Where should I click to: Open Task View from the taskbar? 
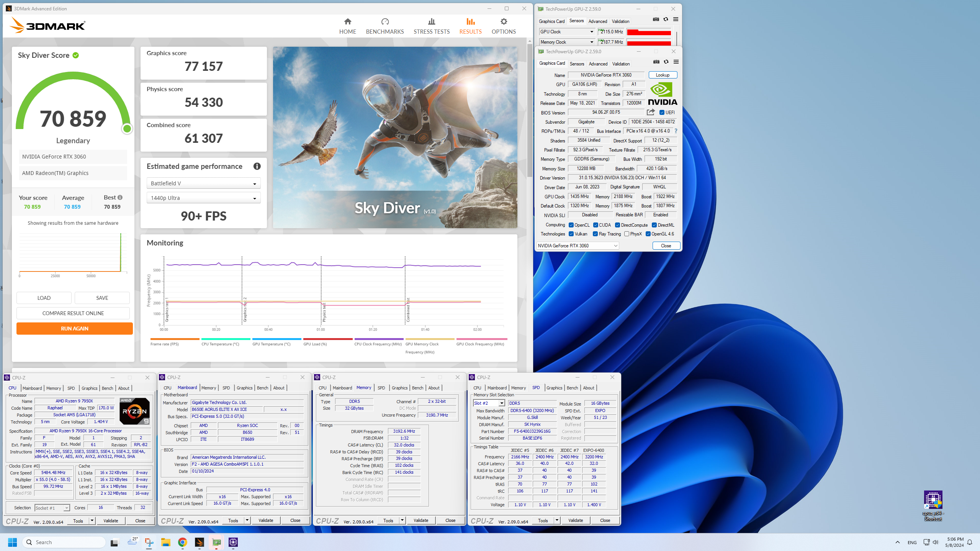pyautogui.click(x=115, y=542)
